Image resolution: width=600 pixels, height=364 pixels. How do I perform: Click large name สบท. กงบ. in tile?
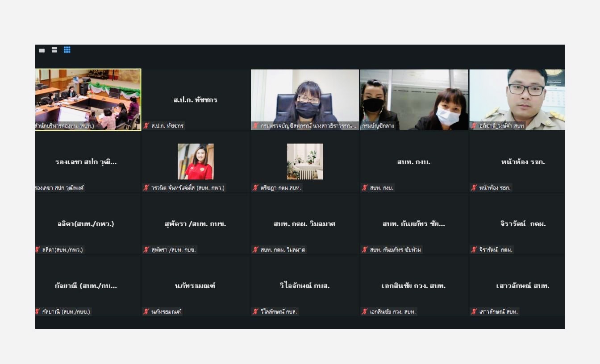414,162
